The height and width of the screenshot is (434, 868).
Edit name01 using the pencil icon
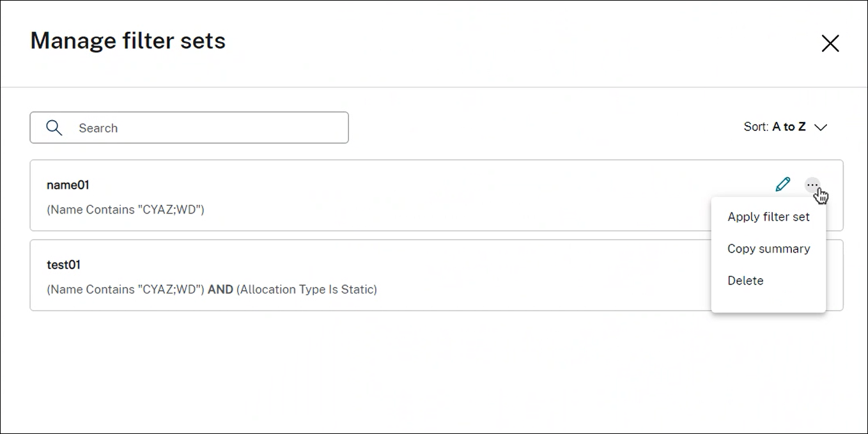coord(782,185)
